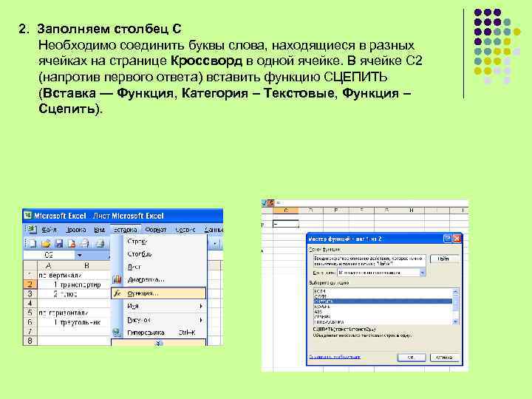Choose Функция... in the insert menu
The width and height of the screenshot is (532, 399).
158,293
